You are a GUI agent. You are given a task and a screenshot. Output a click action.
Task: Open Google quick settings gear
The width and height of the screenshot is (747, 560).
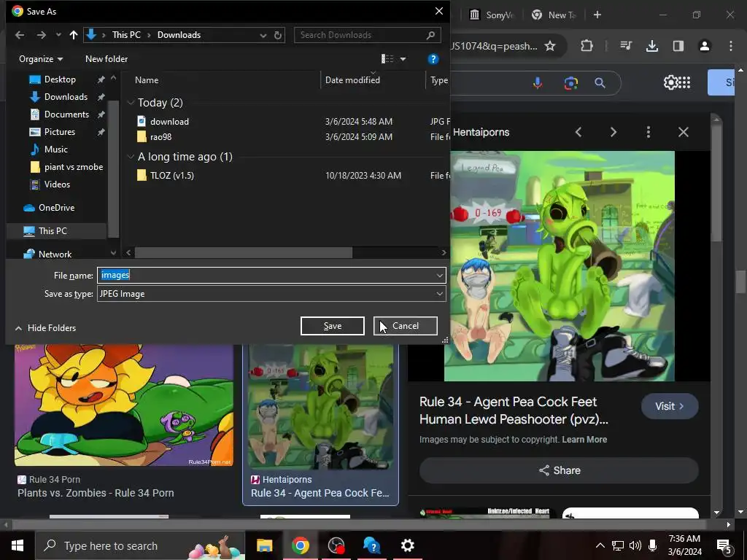pos(671,82)
